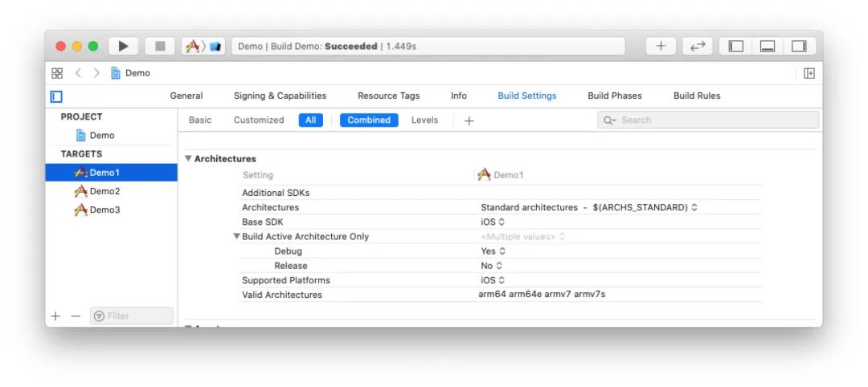The image size is (868, 387).
Task: Collapse Build Active Architecture Only row
Action: (x=237, y=237)
